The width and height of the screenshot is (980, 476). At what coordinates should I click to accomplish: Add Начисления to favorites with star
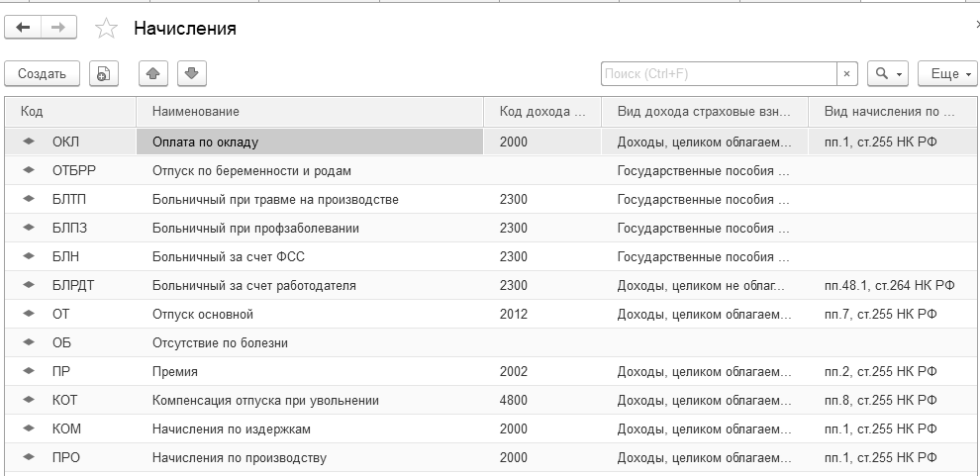[x=106, y=29]
